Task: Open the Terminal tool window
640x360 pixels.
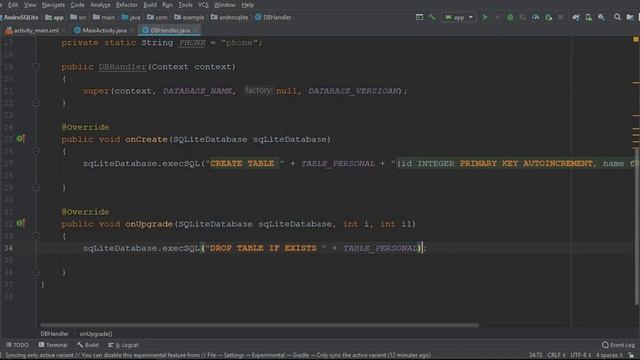Action: coord(53,345)
